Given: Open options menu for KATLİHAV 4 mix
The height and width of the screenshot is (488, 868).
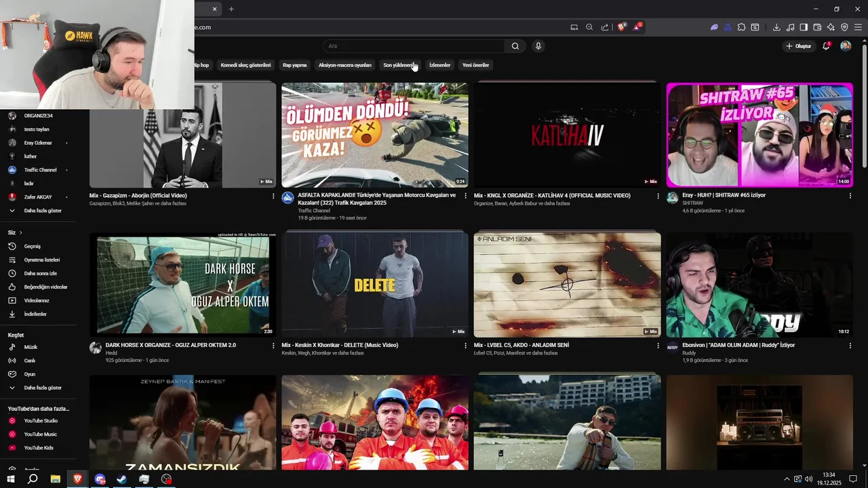Looking at the screenshot, I should (x=658, y=196).
